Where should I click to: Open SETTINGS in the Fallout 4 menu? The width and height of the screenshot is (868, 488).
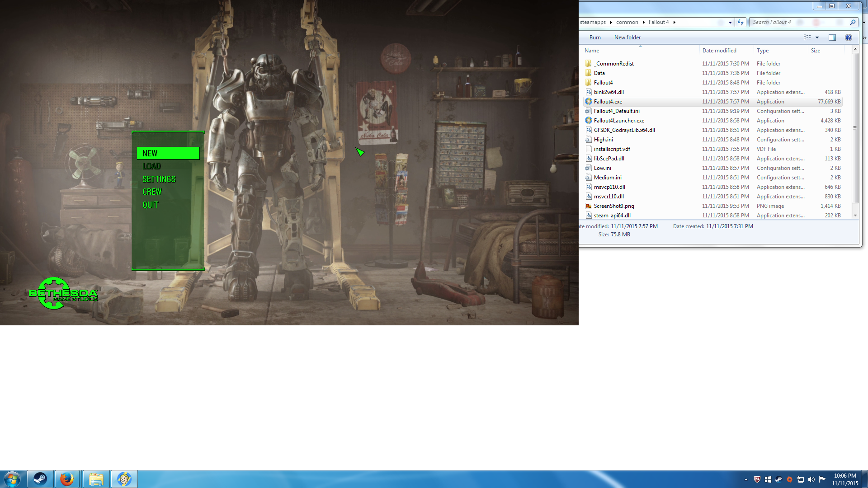tap(159, 179)
